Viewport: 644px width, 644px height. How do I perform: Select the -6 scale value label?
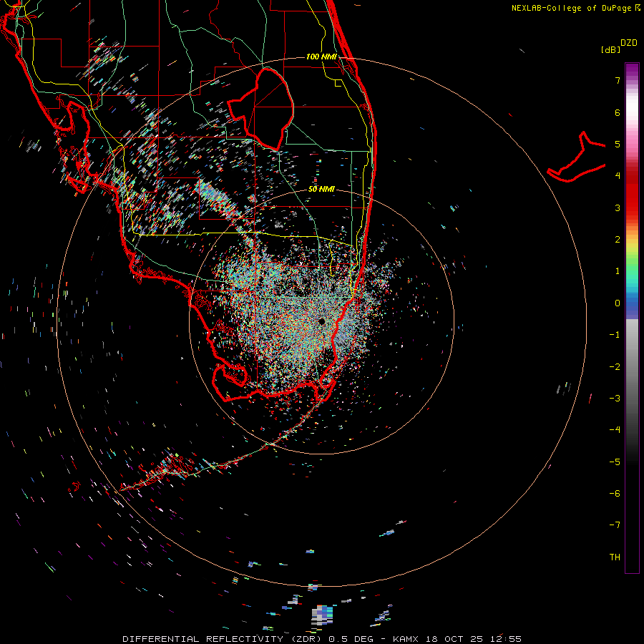point(615,494)
